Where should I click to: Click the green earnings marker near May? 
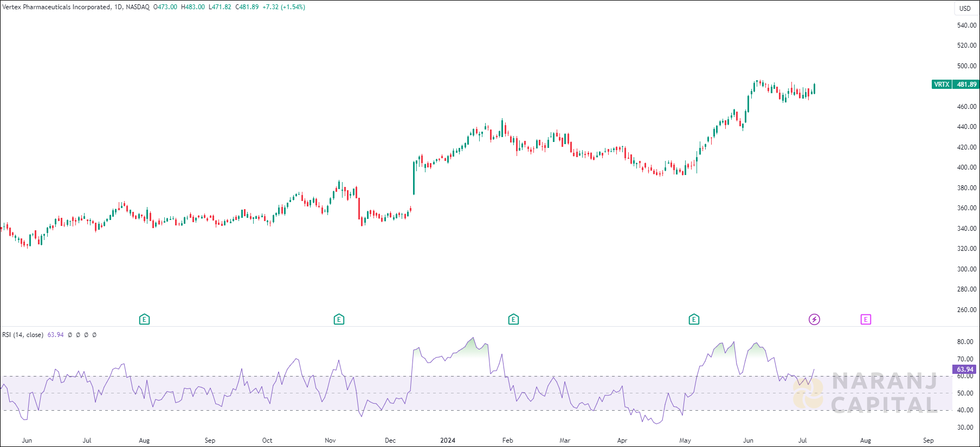[x=694, y=320]
